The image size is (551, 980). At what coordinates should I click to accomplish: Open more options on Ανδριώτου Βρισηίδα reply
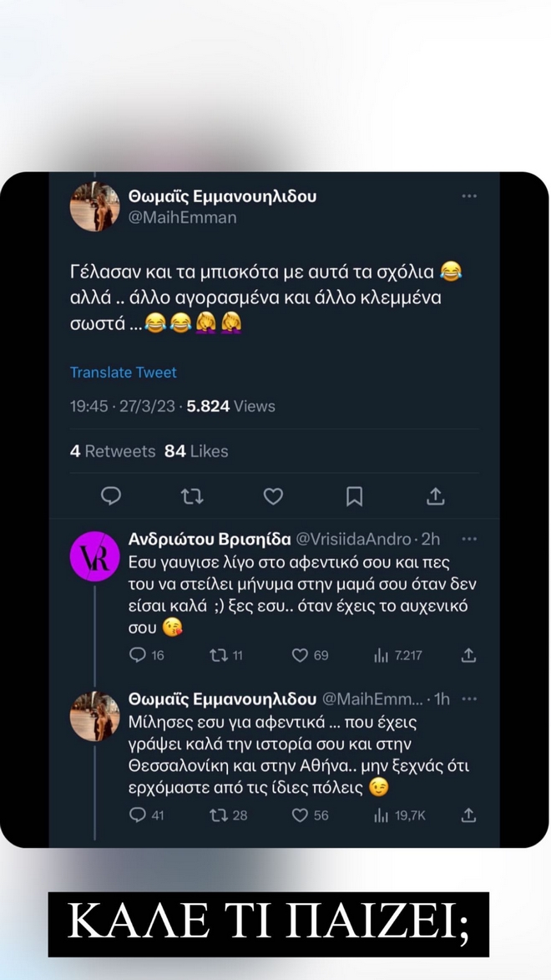469,539
